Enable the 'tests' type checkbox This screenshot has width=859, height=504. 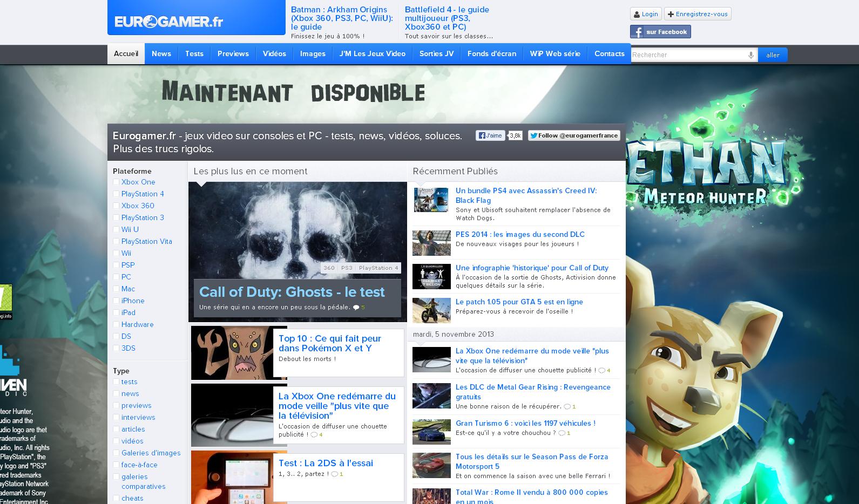click(116, 382)
